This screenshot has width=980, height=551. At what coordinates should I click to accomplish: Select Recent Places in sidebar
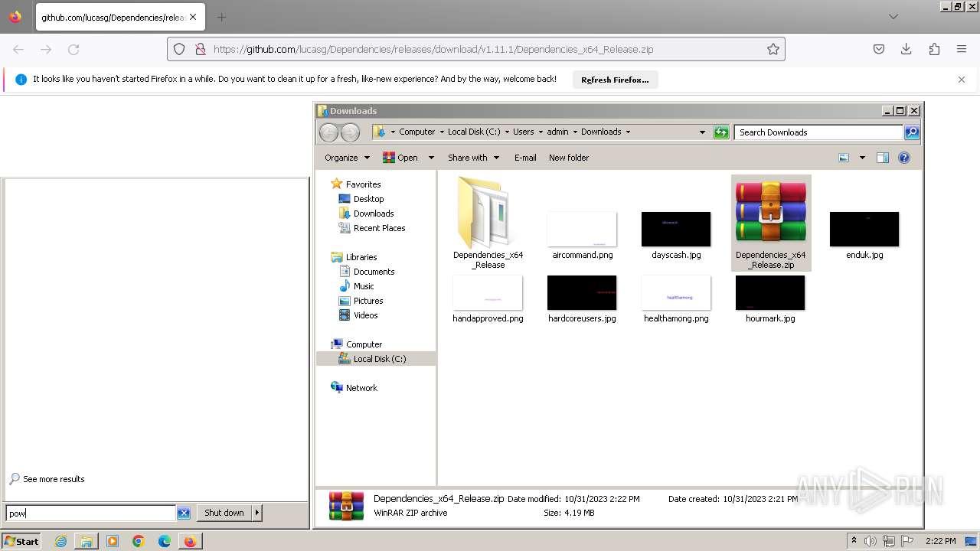coord(379,228)
